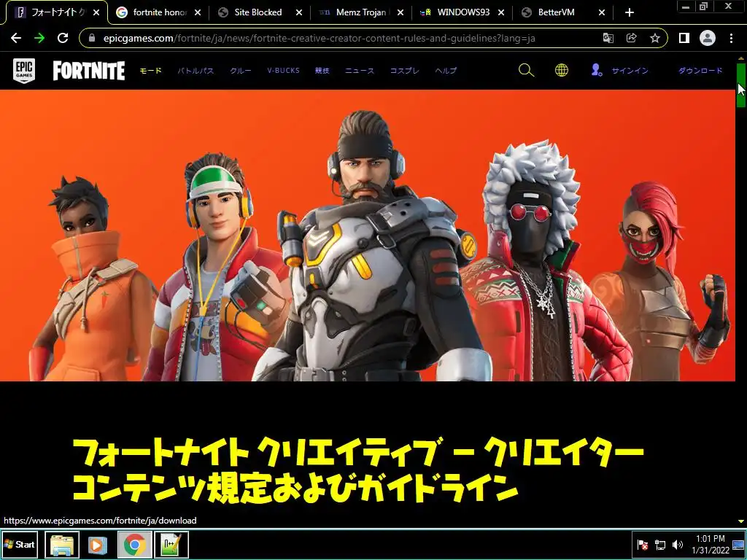The image size is (747, 560).
Task: Click the share page icon in address bar
Action: (632, 38)
